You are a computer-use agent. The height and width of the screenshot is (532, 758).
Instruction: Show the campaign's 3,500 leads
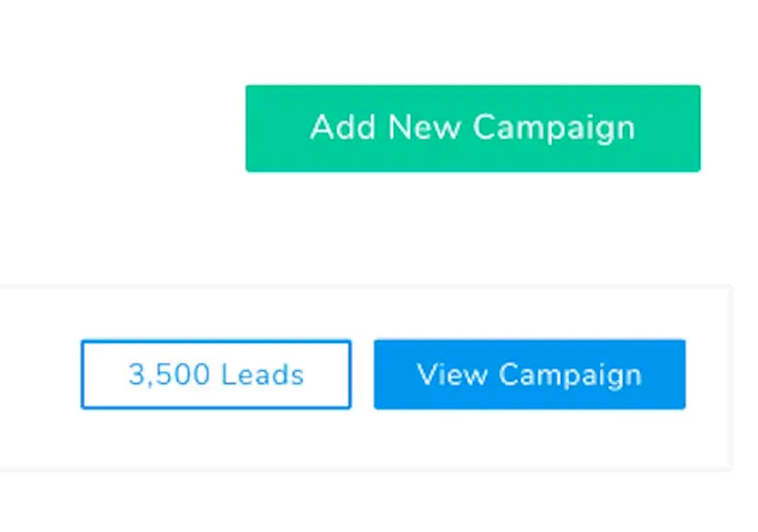[x=216, y=374]
